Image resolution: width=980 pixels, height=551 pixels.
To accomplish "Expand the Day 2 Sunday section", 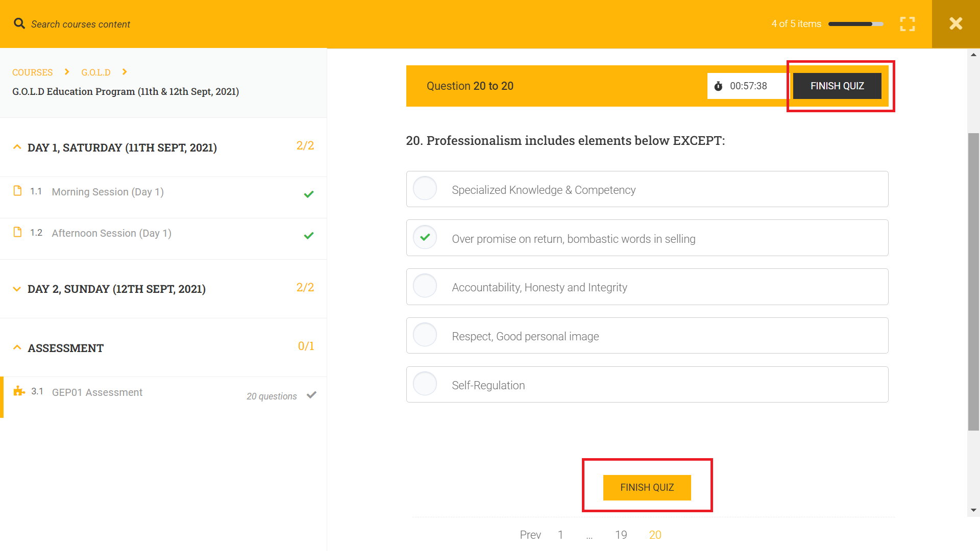I will tap(17, 289).
